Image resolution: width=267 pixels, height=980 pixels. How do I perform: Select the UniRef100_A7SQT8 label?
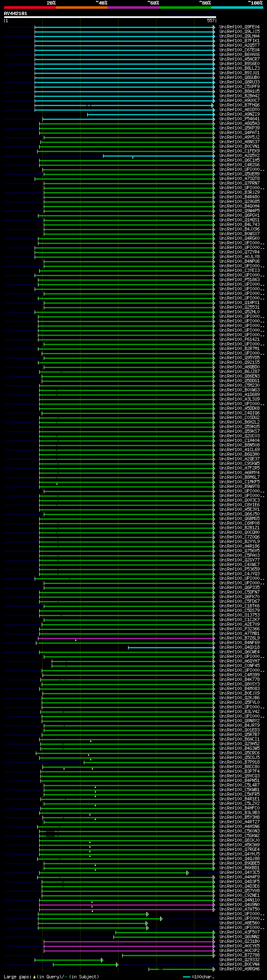(x=239, y=179)
